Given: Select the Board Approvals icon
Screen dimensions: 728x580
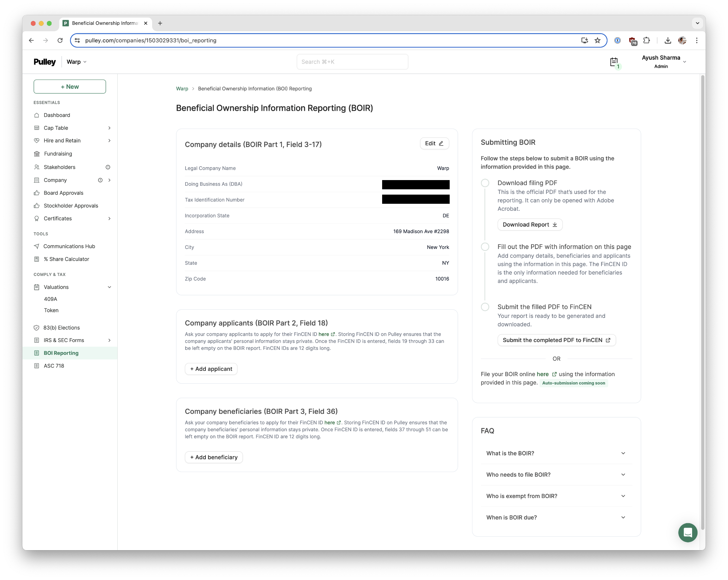Looking at the screenshot, I should pos(37,193).
